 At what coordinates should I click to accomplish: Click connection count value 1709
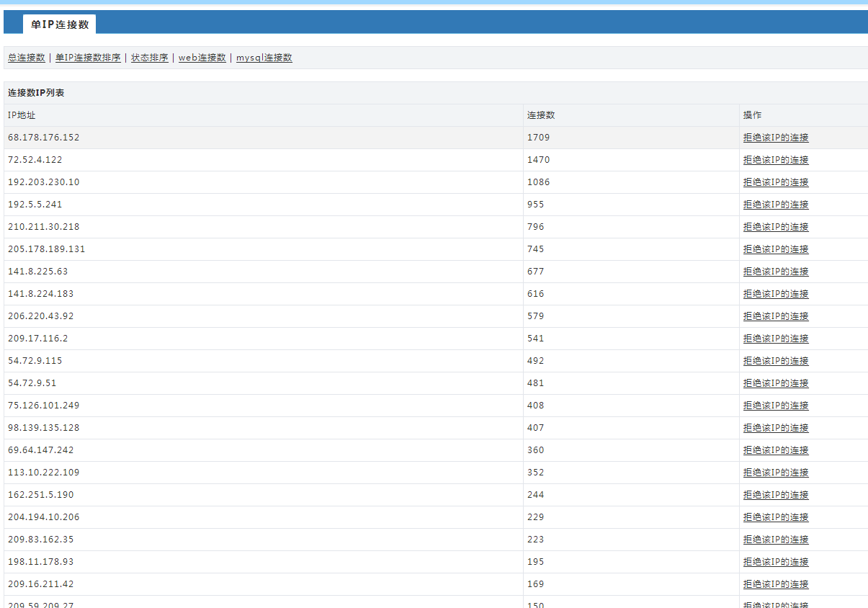539,138
